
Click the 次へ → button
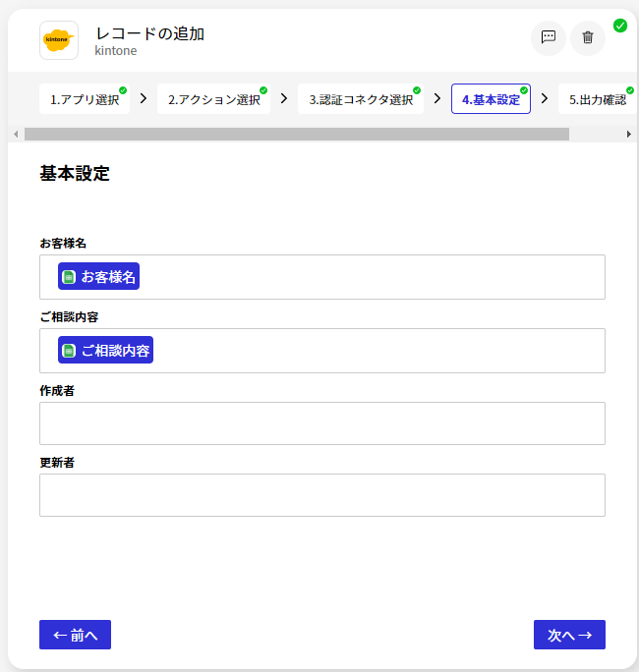click(569, 635)
